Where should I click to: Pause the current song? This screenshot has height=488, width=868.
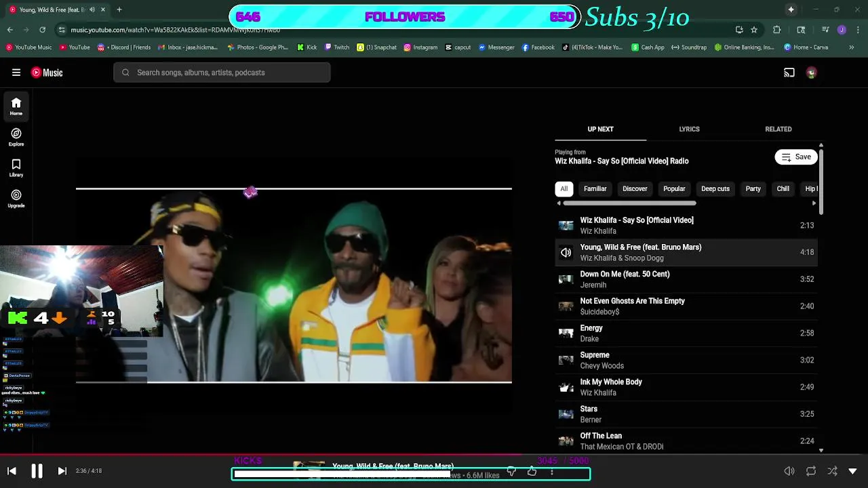tap(37, 471)
